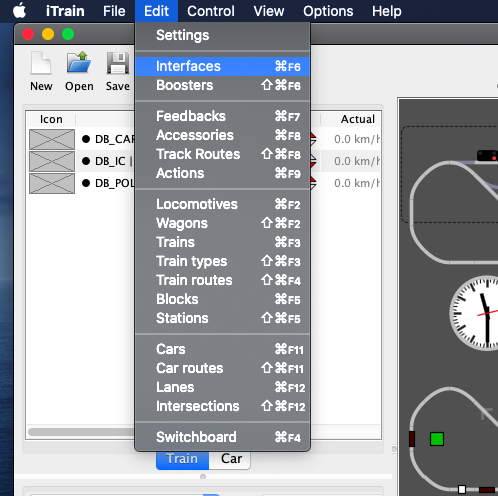Open Blocks from the Edit menu

(222, 299)
